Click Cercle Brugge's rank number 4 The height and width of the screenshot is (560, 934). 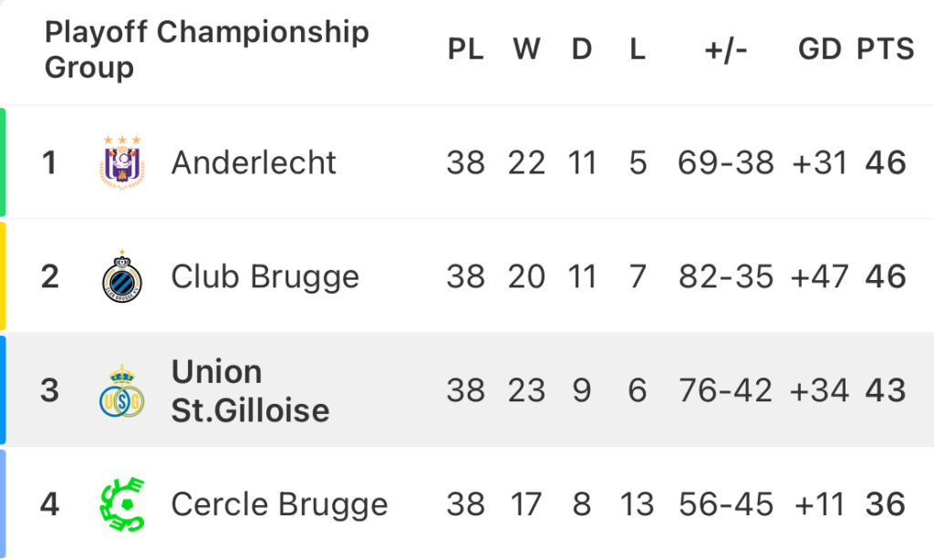point(49,504)
